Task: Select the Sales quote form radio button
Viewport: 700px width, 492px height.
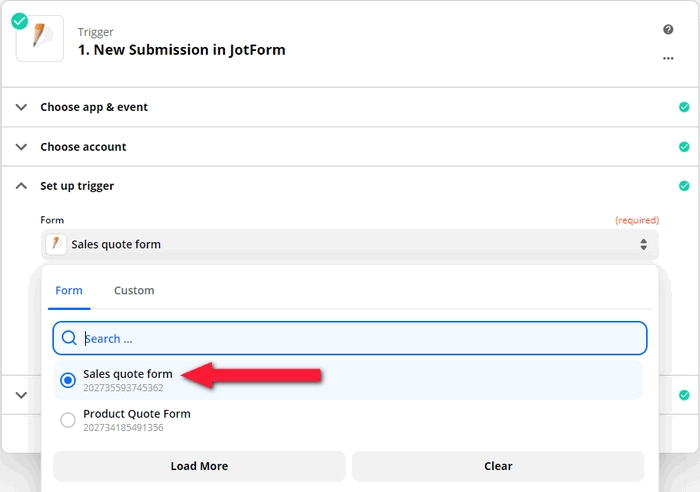Action: click(x=68, y=380)
